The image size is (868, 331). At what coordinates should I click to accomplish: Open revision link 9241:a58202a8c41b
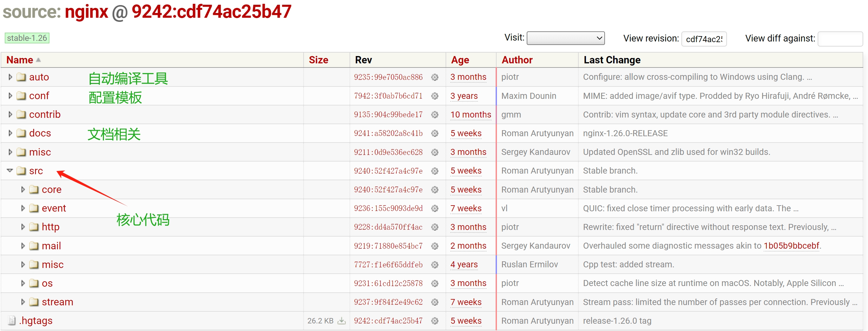click(x=388, y=133)
